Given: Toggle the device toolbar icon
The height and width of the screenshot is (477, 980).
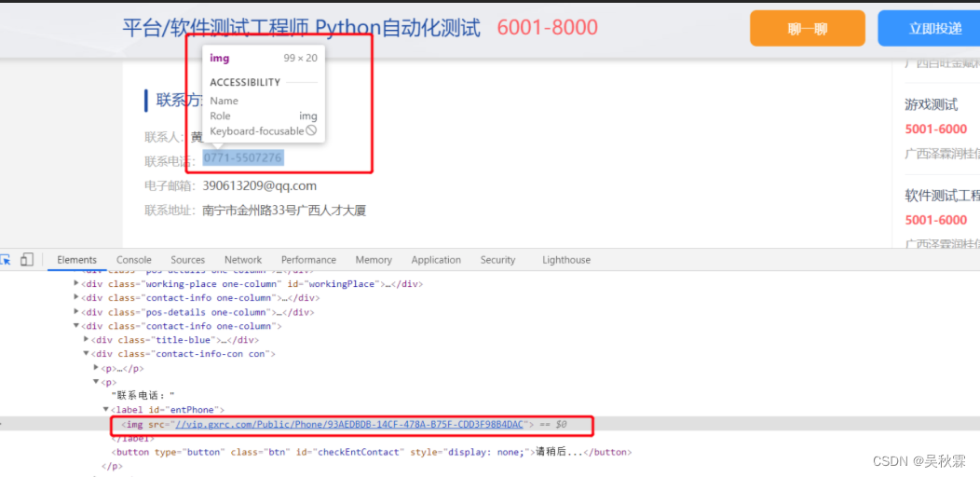Looking at the screenshot, I should pos(26,259).
